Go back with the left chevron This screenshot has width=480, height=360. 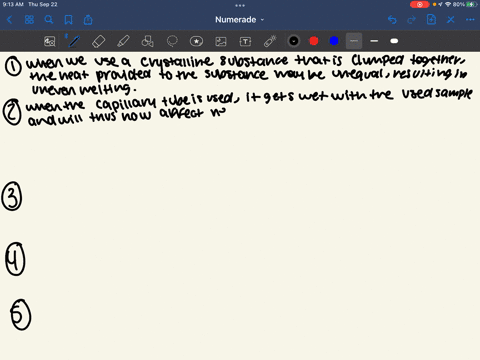tap(9, 20)
